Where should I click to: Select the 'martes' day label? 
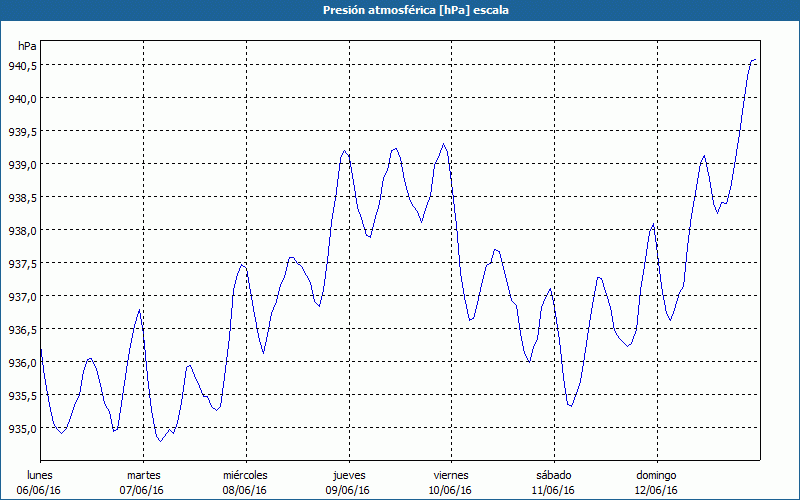[143, 474]
